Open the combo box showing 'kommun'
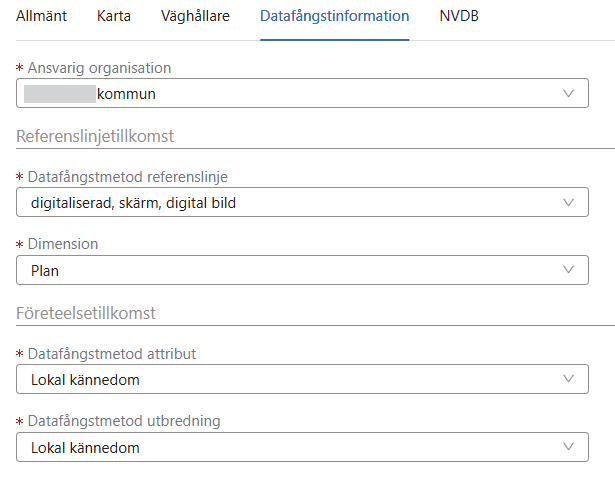615x477 pixels. point(290,94)
